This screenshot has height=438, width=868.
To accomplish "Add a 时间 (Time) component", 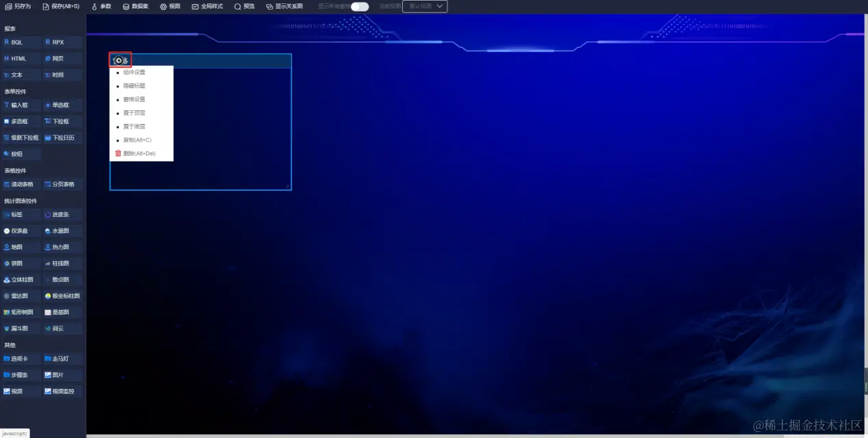I will click(x=62, y=75).
